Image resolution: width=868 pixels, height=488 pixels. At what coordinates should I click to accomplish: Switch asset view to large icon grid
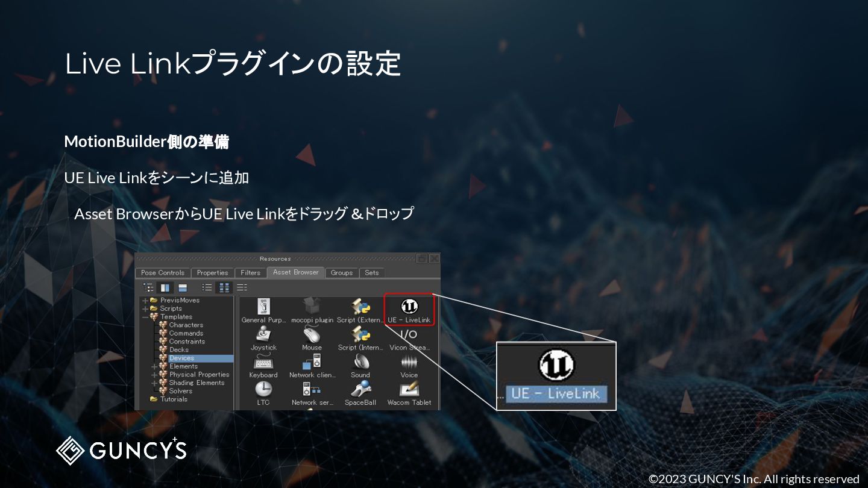tap(224, 288)
